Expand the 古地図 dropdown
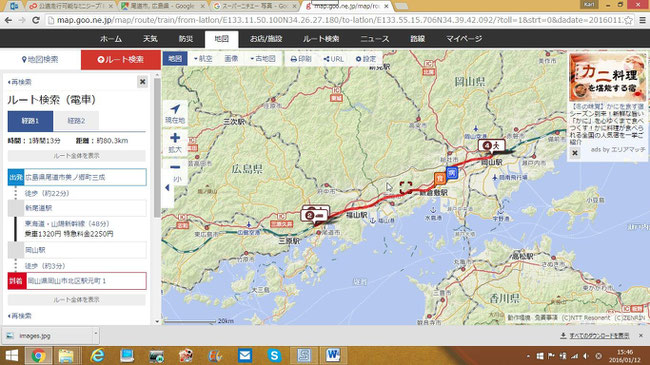Image resolution: width=650 pixels, height=365 pixels. pyautogui.click(x=263, y=59)
